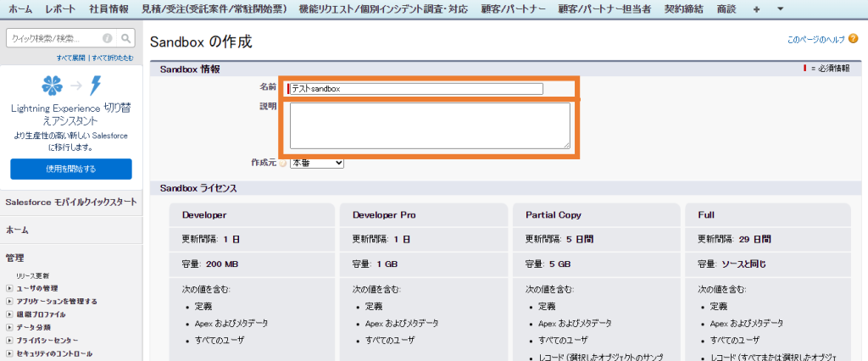868x361 pixels.
Task: Click the 更新間隔: 5 日間 text
Action: point(559,240)
